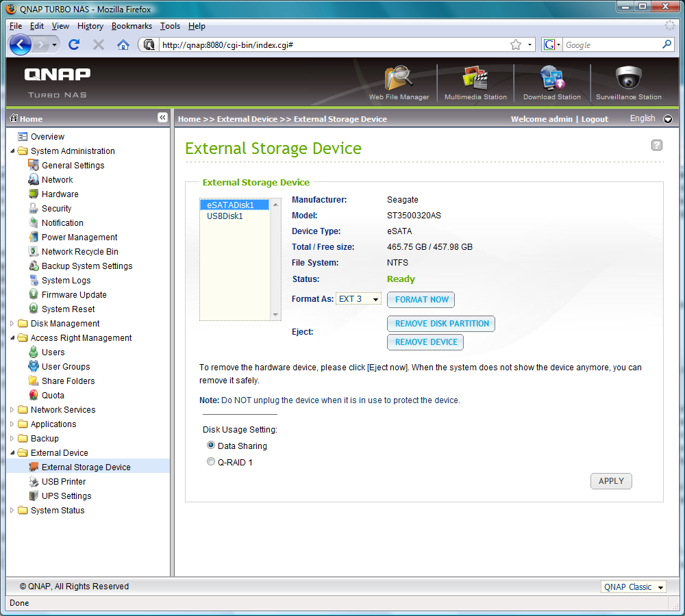
Task: Click device list scrollbar down arrow
Action: pos(275,315)
